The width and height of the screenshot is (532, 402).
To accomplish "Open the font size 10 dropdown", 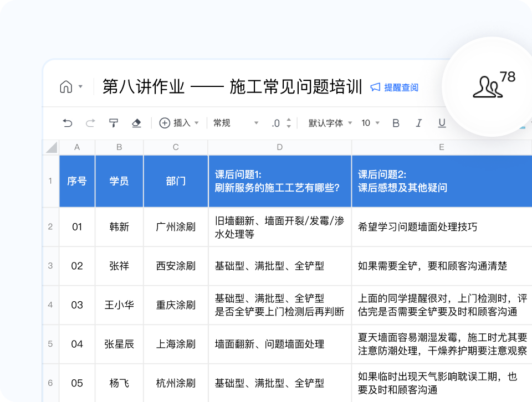I will tap(370, 123).
